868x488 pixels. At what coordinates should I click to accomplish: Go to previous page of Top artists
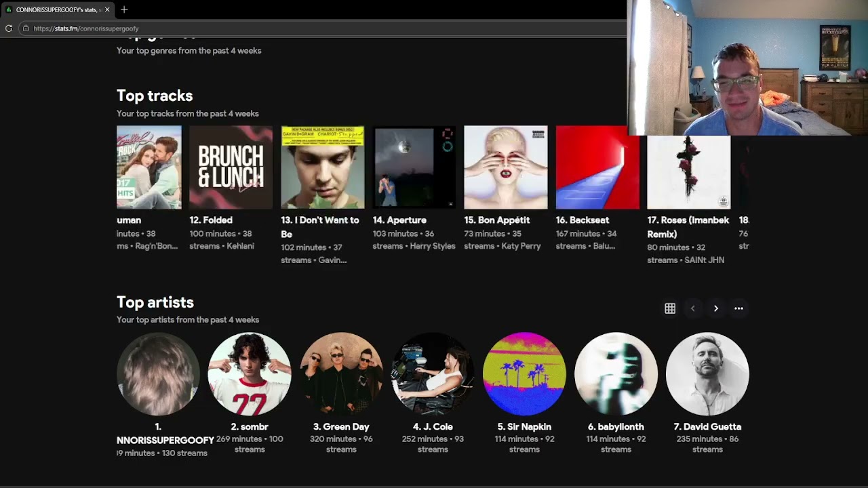click(693, 308)
